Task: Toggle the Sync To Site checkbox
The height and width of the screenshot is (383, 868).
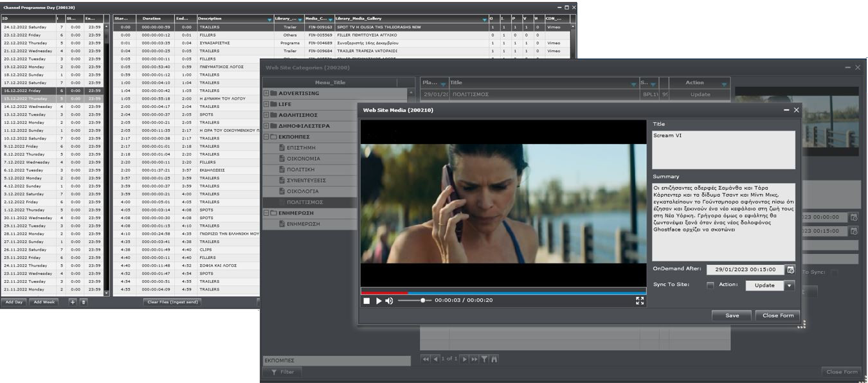Action: [710, 285]
